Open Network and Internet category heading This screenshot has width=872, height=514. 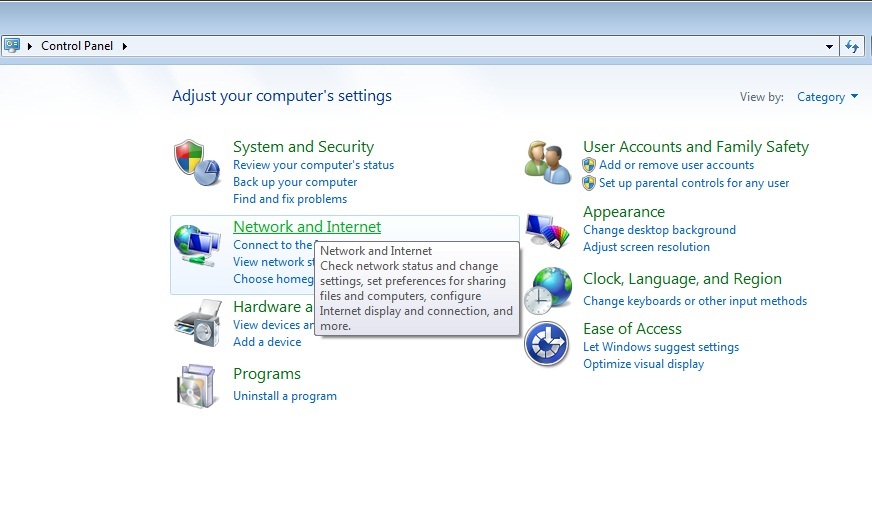307,227
